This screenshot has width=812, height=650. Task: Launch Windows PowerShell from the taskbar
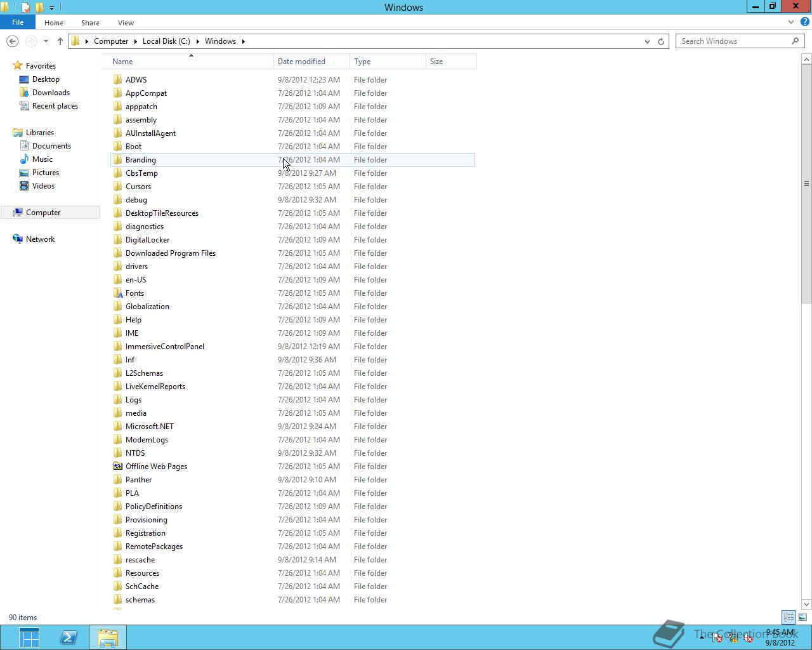click(69, 637)
